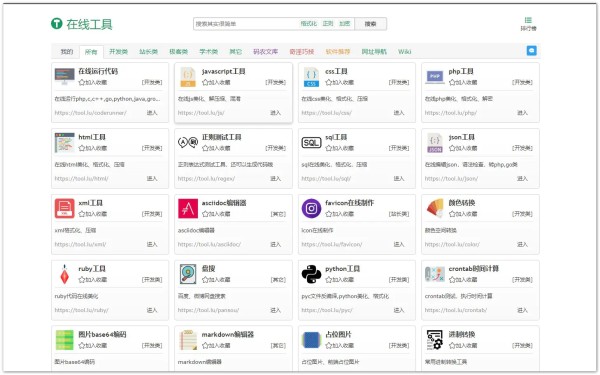The image size is (600, 375).
Task: Open the https://tool.lu/html/ link
Action: [x=82, y=178]
